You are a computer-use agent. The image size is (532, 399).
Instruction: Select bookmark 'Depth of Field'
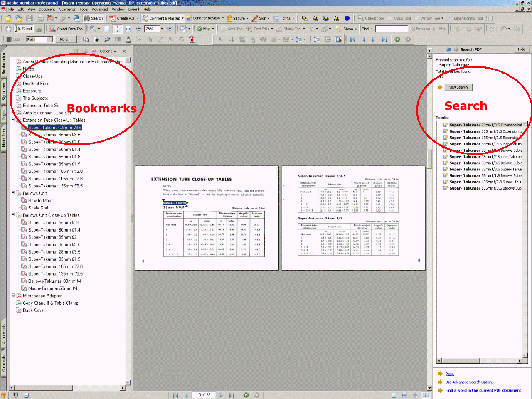click(36, 84)
